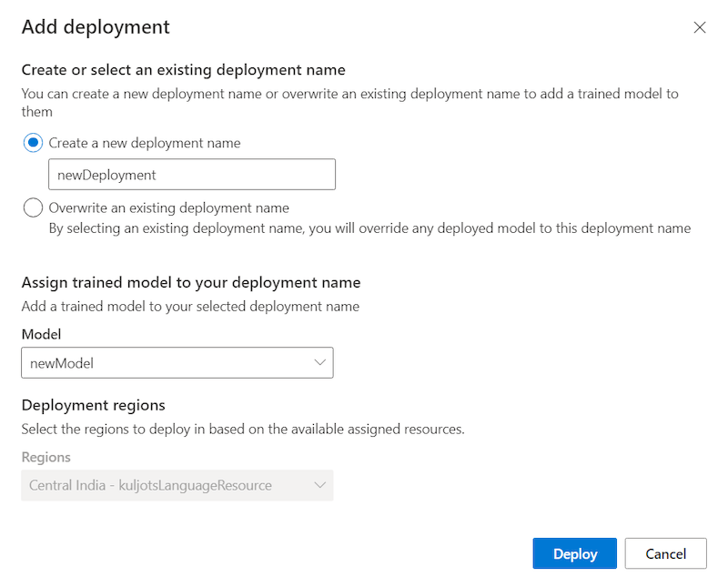Click the Deploy button

point(574,552)
